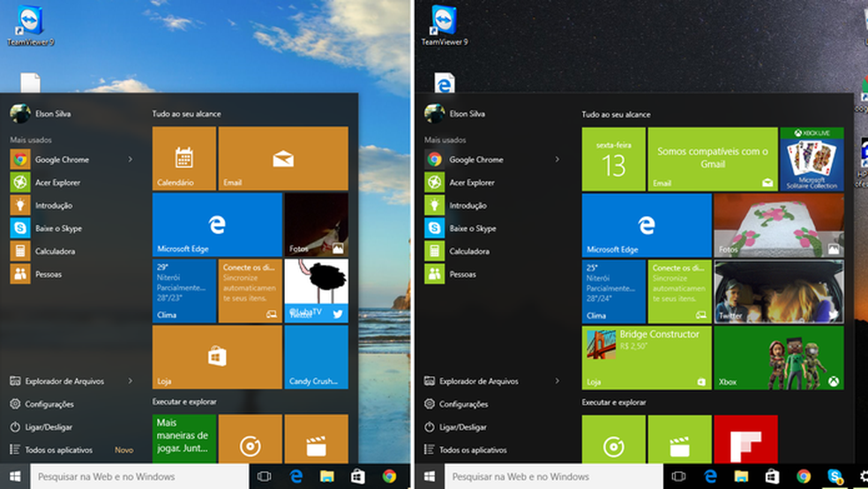Image resolution: width=868 pixels, height=489 pixels.
Task: Click Ligar/Desligar in left Start menu
Action: (x=41, y=427)
